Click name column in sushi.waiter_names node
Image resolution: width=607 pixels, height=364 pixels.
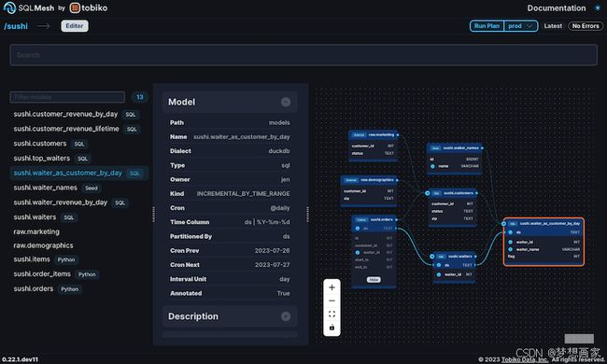(455, 166)
